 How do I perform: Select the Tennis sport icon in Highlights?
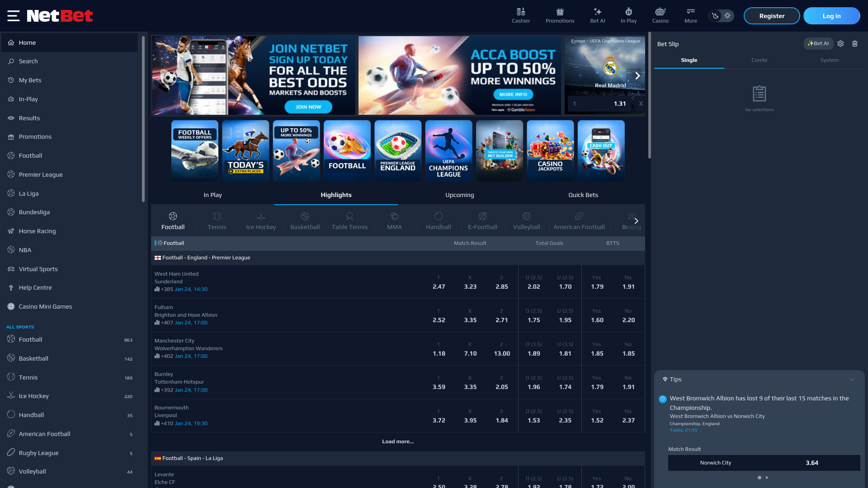pyautogui.click(x=217, y=221)
